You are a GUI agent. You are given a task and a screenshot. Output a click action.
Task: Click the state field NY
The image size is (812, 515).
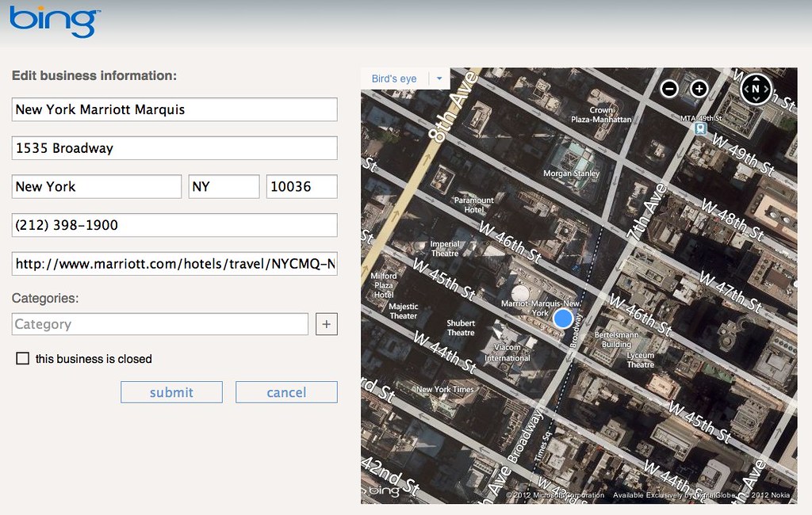click(224, 186)
